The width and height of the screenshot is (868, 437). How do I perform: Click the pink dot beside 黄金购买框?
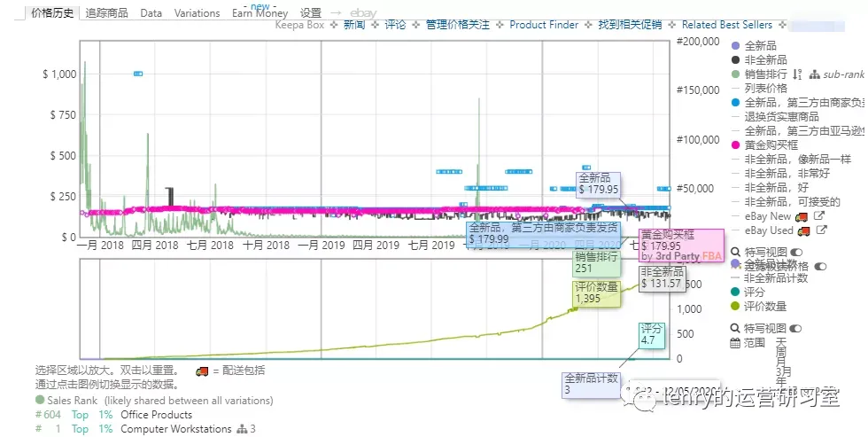736,145
